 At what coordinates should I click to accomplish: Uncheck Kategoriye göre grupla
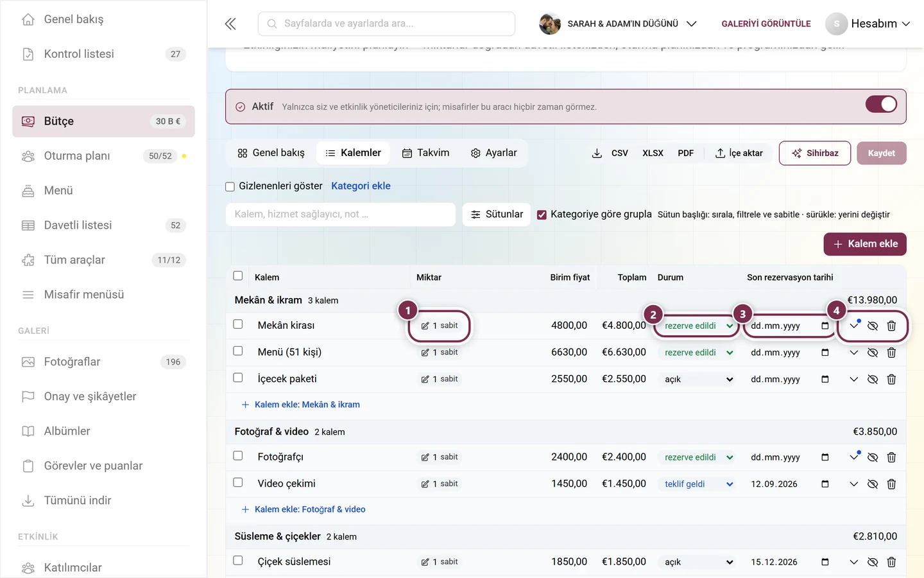(x=542, y=215)
